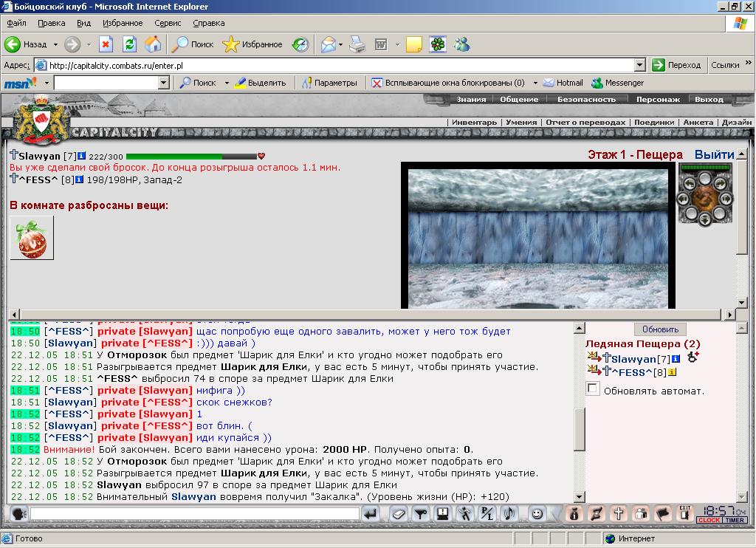This screenshot has height=548, width=756.
Task: Open the Избранное menu in menu bar
Action: [123, 23]
